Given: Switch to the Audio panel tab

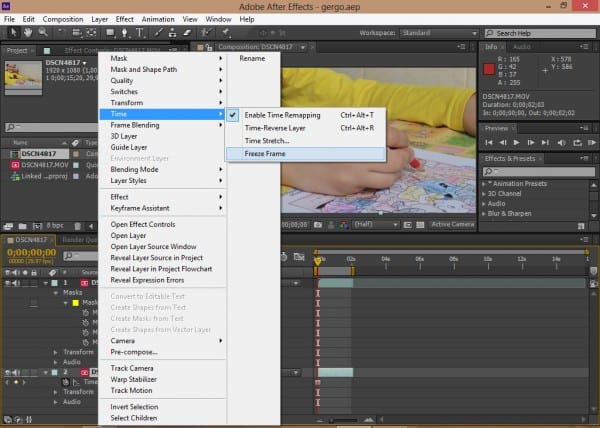Looking at the screenshot, I should click(520, 47).
